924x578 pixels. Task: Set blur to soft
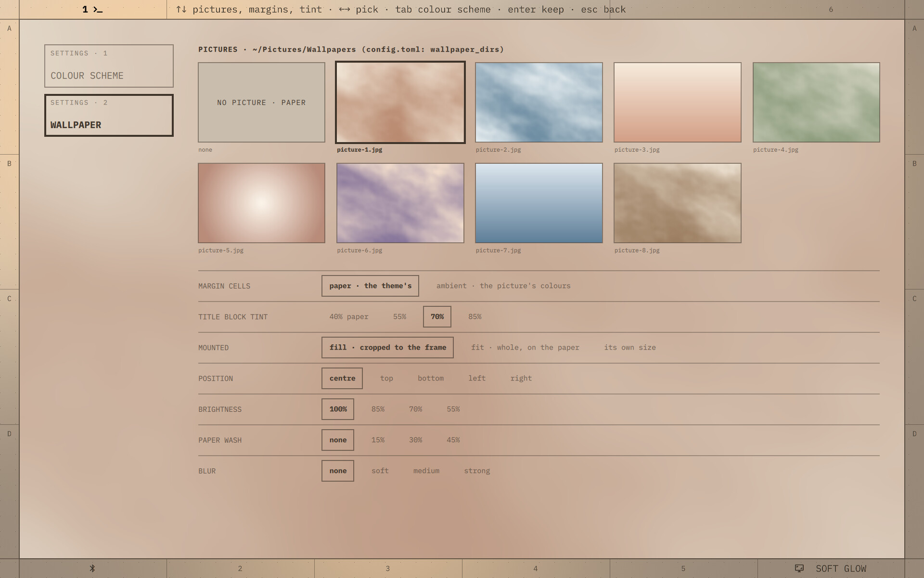coord(380,471)
